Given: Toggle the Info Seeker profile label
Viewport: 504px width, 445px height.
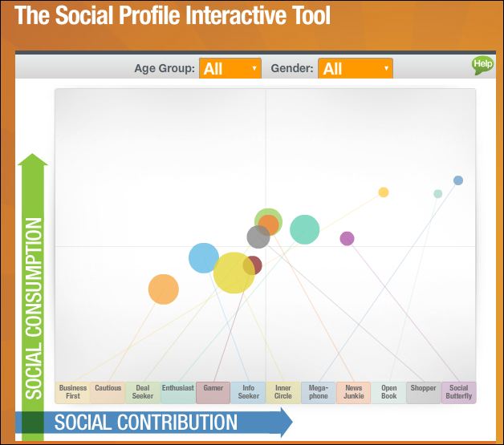Looking at the screenshot, I should (248, 392).
